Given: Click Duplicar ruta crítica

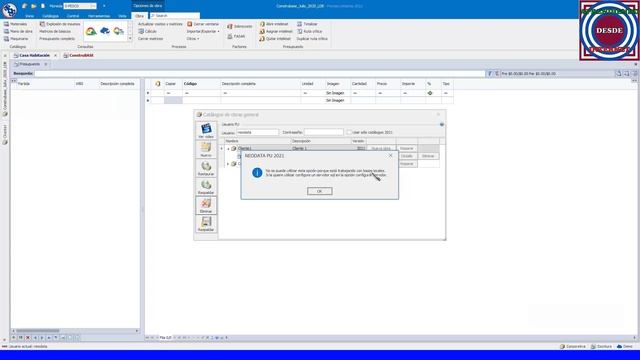Looking at the screenshot, I should [312, 39].
